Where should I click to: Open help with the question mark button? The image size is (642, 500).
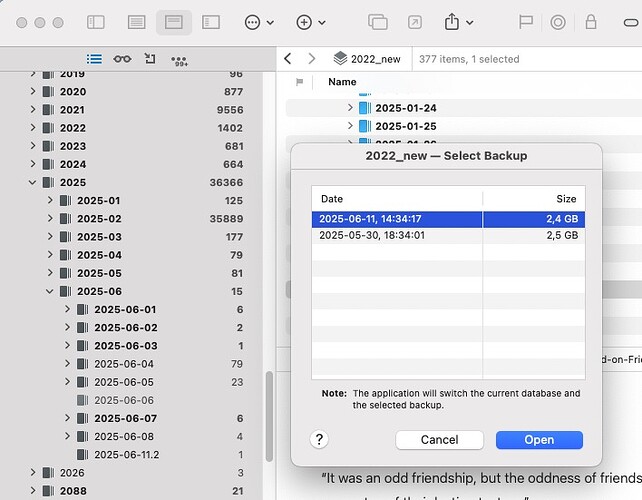point(319,440)
